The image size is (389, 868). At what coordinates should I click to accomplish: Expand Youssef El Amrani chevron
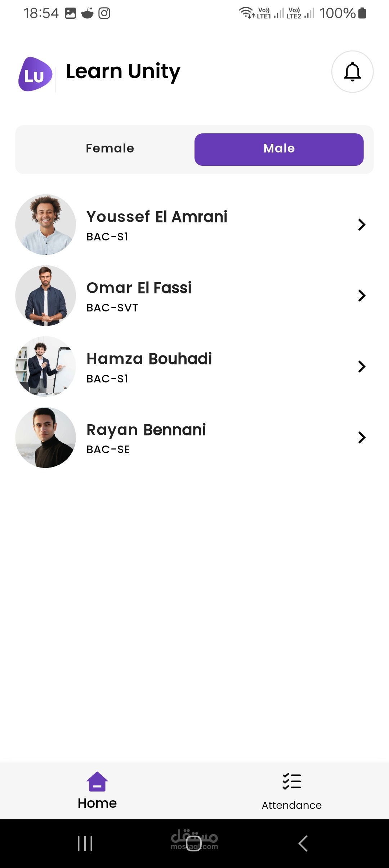tap(362, 225)
